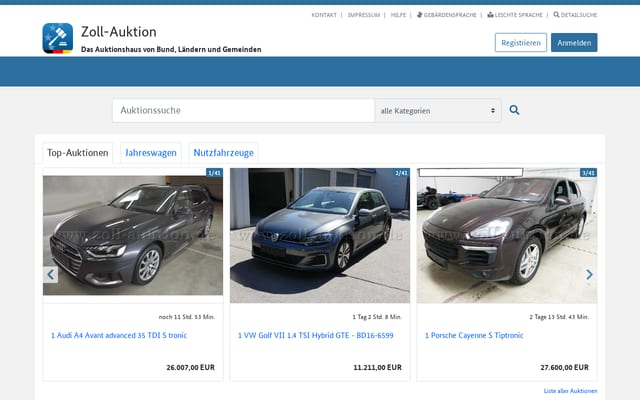Viewport: 640px width, 400px height.
Task: Click the VW Golf remaining time text
Action: coord(377,317)
